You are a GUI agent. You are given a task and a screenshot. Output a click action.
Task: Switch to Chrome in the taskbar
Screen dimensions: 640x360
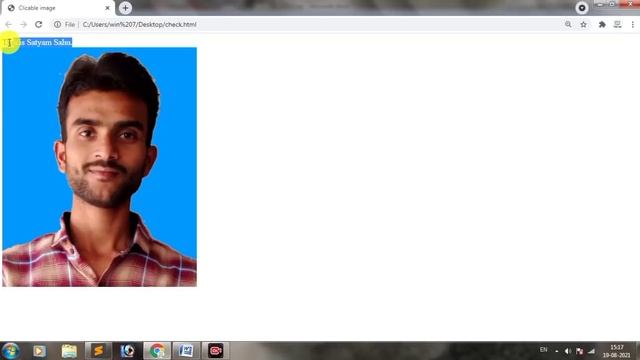tap(157, 351)
